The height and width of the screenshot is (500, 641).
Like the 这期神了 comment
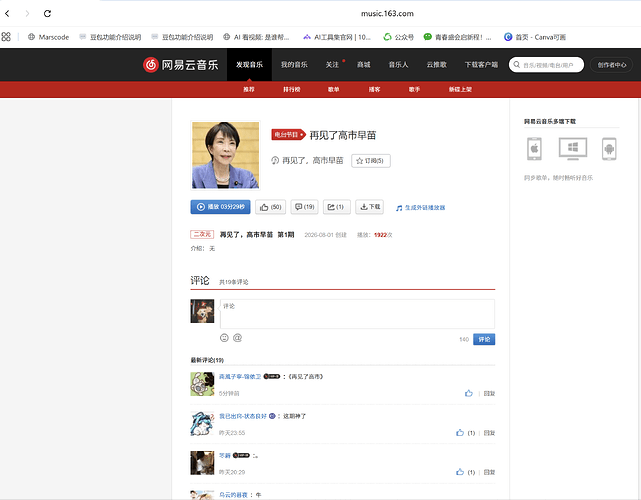click(x=460, y=433)
